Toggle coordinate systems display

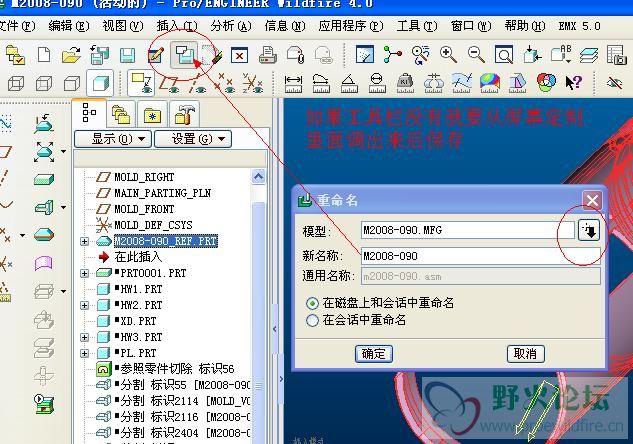coord(253,83)
